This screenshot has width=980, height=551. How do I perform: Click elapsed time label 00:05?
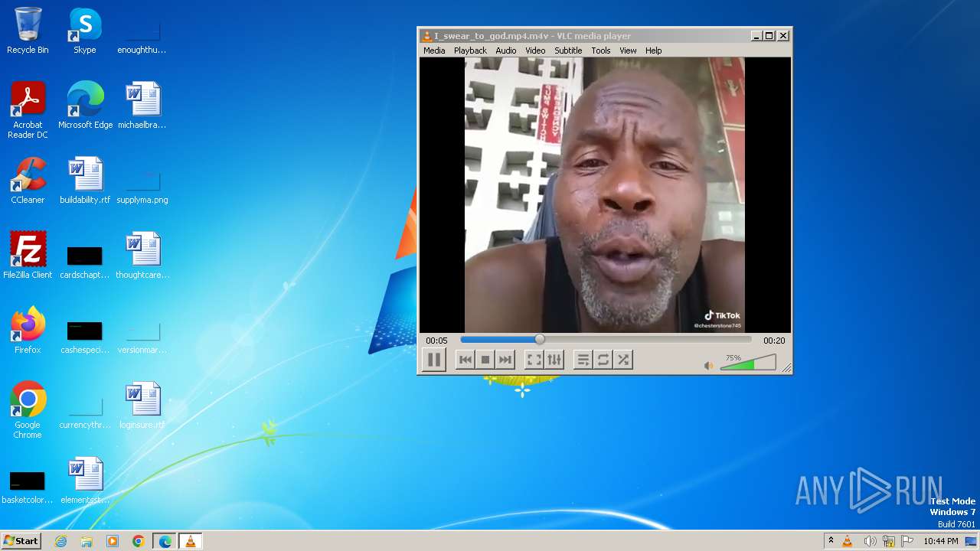click(x=436, y=341)
